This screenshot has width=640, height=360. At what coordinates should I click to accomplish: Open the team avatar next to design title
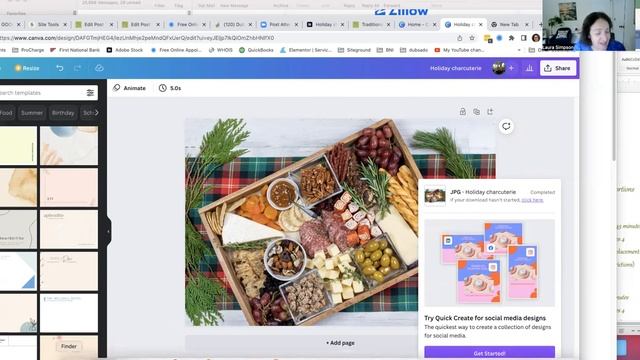(498, 68)
